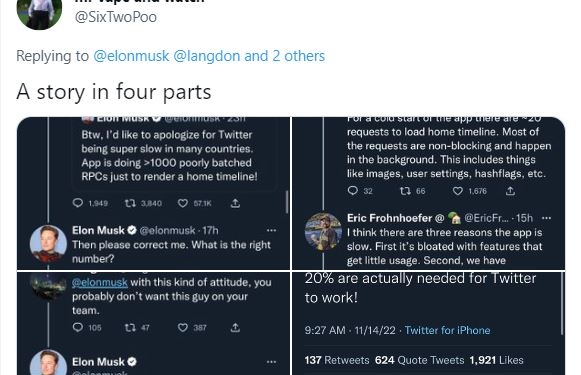The height and width of the screenshot is (375, 581).
Task: Click the reply icon with 32 count
Action: pyautogui.click(x=353, y=190)
